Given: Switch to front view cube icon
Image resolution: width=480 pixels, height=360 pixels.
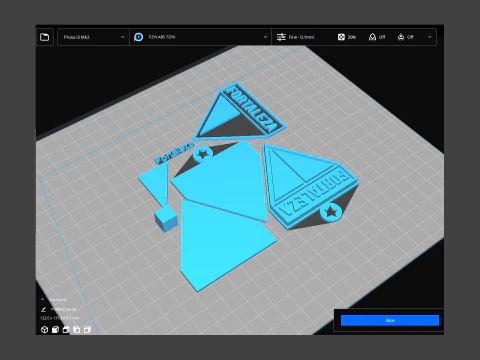Looking at the screenshot, I should click(55, 330).
